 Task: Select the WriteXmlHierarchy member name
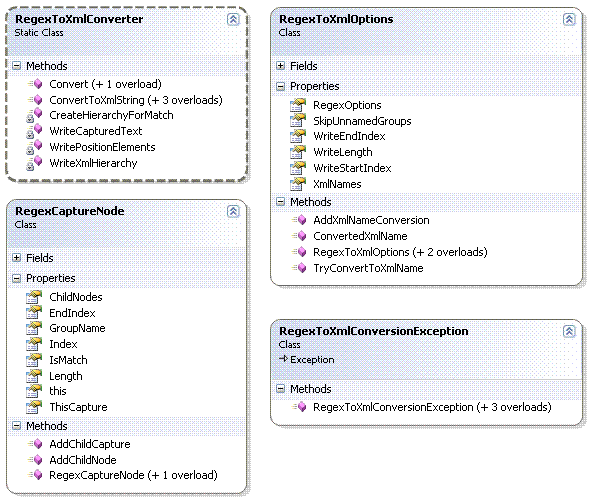pos(93,163)
